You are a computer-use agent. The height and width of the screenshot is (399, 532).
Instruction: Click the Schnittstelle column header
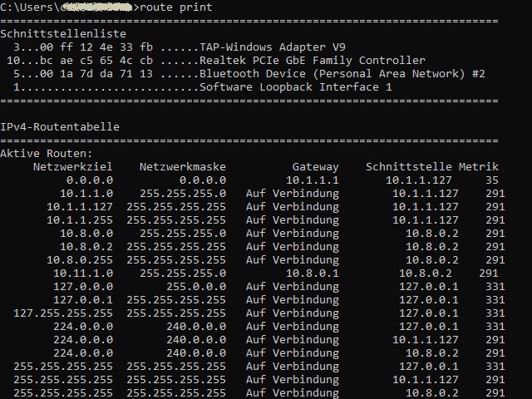[x=408, y=167]
